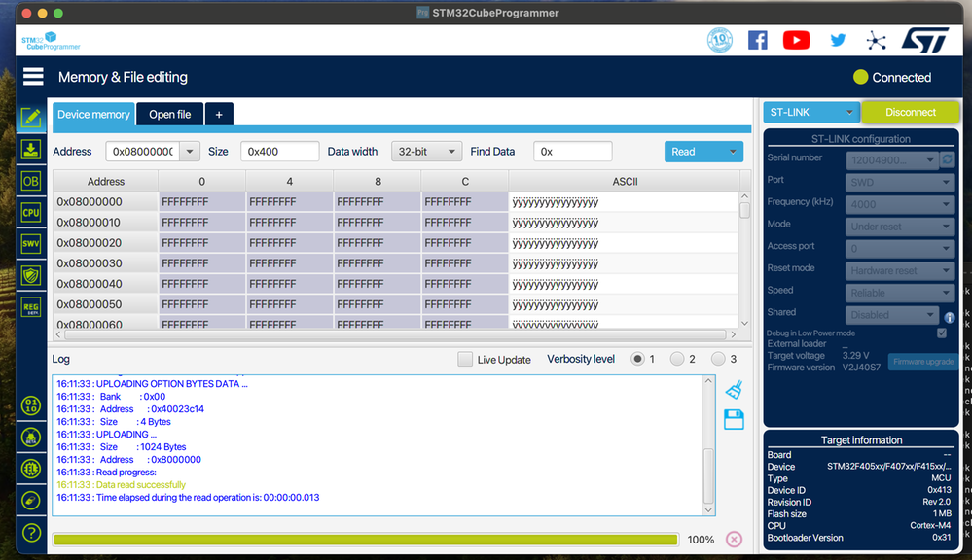This screenshot has height=560, width=972.
Task: Open the hamburger menu
Action: [32, 76]
